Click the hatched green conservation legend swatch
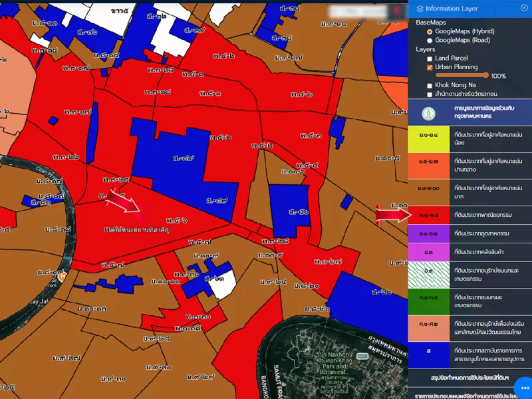The height and width of the screenshot is (399, 532). pyautogui.click(x=428, y=272)
